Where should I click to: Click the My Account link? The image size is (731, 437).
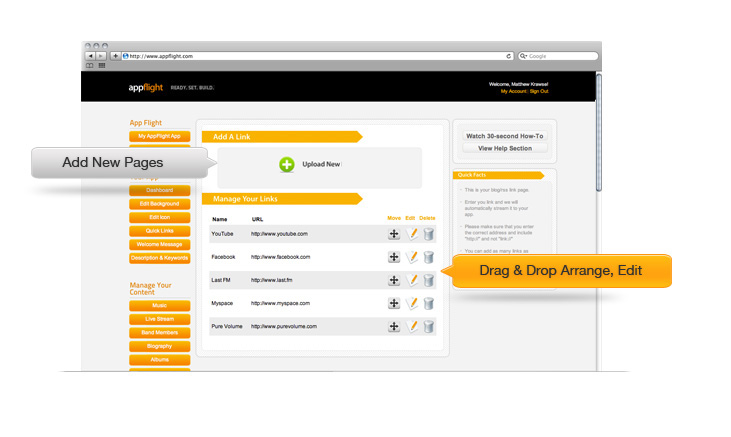click(513, 91)
